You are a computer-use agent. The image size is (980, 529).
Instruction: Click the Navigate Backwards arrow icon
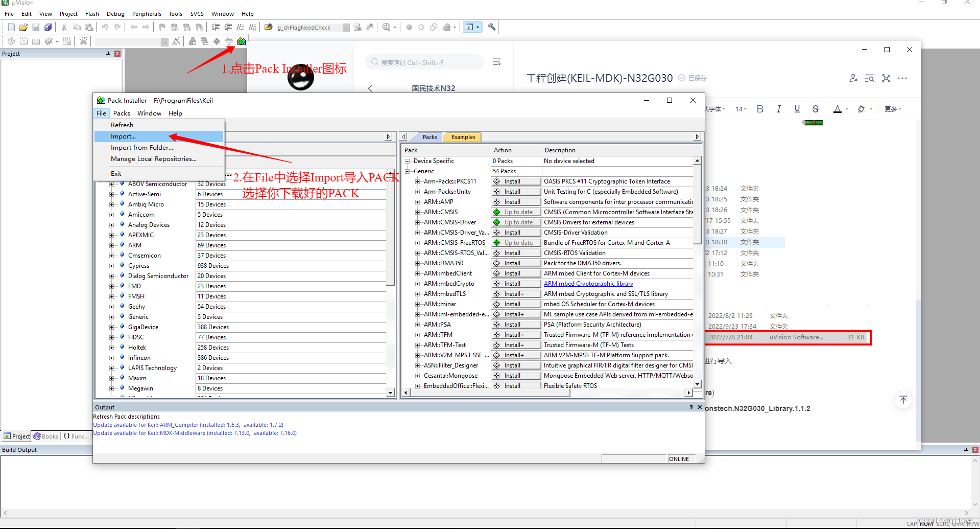[x=134, y=27]
